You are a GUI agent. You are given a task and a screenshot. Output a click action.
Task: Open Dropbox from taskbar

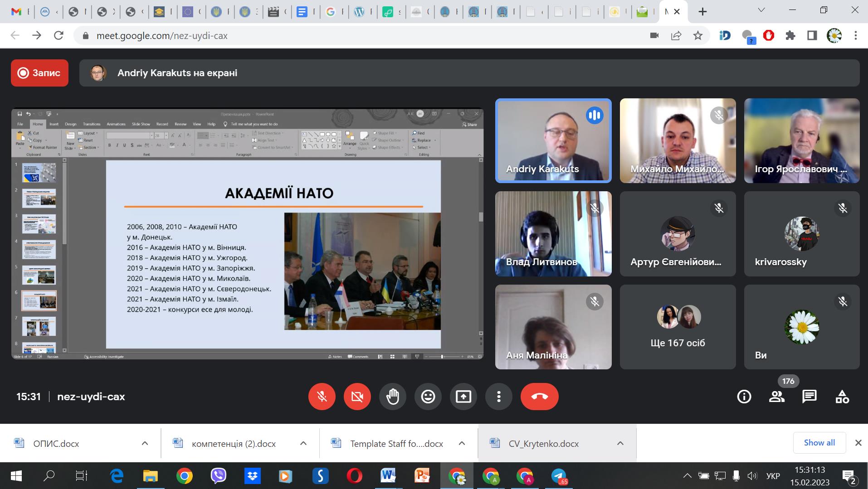click(252, 476)
